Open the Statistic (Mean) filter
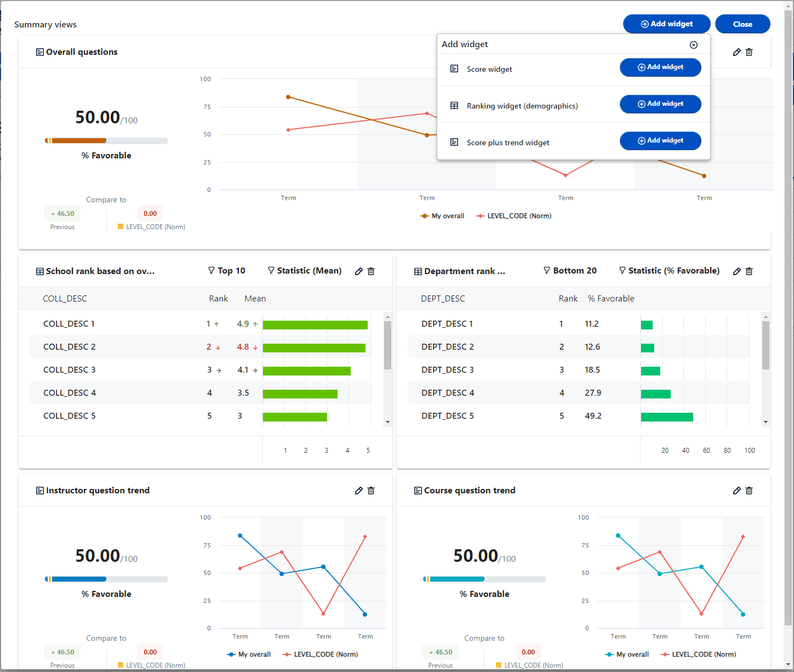Image resolution: width=794 pixels, height=672 pixels. click(305, 271)
